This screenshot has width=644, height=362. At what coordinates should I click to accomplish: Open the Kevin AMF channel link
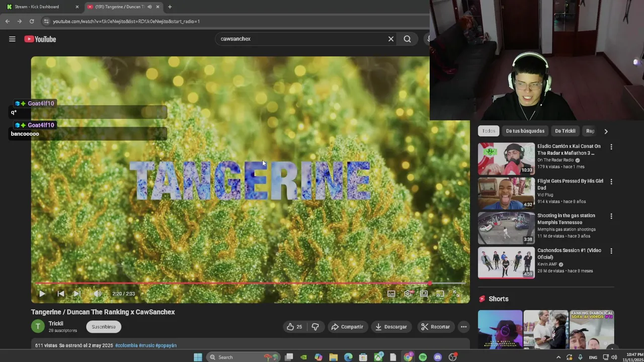tap(547, 264)
